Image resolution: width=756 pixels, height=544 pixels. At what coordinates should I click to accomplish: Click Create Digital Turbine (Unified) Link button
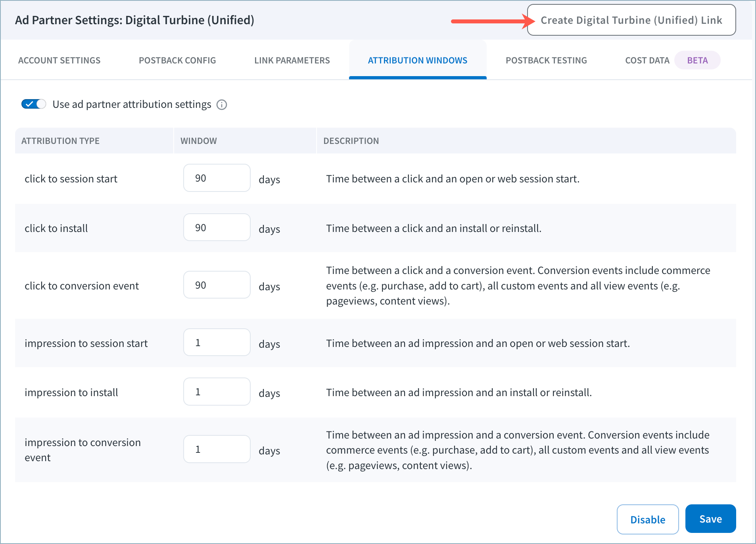pos(631,20)
